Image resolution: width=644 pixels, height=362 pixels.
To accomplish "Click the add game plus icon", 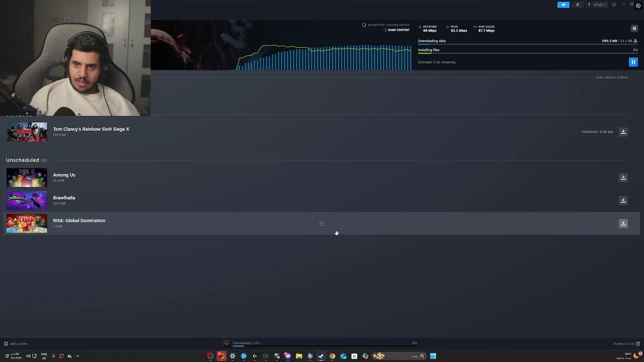I will point(6,344).
